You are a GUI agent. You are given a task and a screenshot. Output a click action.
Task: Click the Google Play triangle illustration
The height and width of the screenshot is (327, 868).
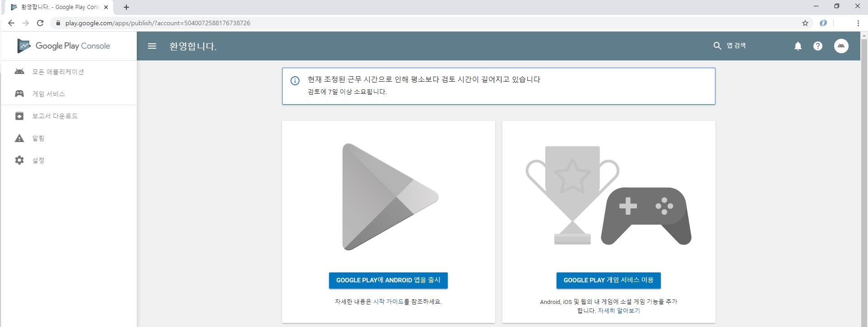click(390, 197)
